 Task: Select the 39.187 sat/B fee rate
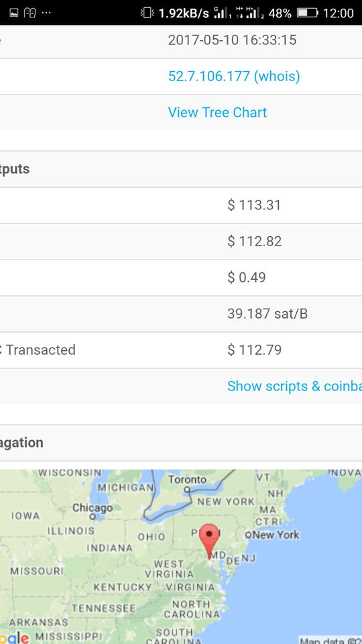pyautogui.click(x=267, y=314)
